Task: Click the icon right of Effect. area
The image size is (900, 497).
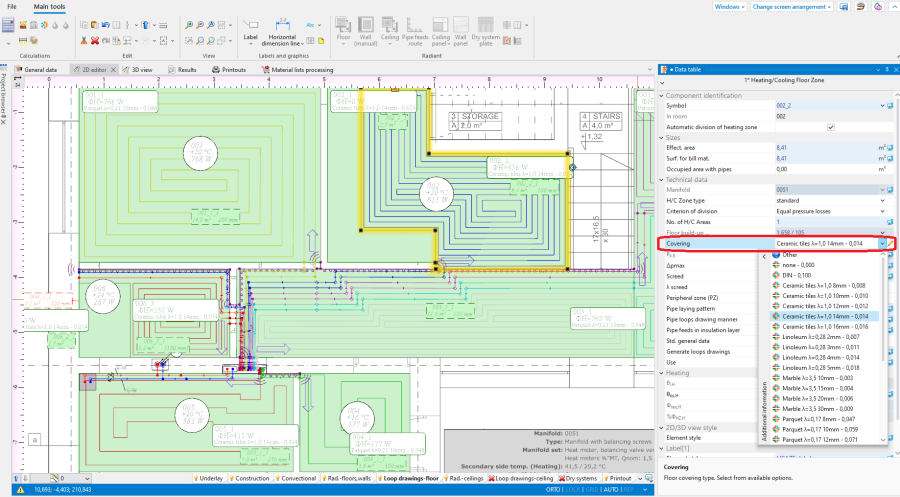Action: (x=890, y=148)
